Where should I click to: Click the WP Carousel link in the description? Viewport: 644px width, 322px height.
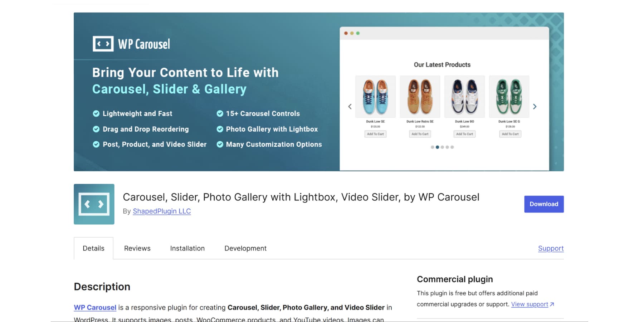(94, 307)
